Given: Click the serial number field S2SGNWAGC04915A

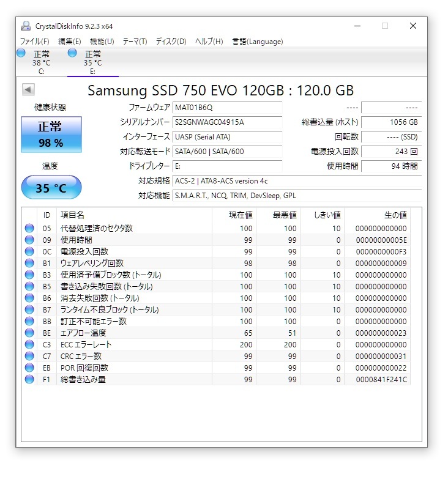Looking at the screenshot, I should pyautogui.click(x=227, y=122).
